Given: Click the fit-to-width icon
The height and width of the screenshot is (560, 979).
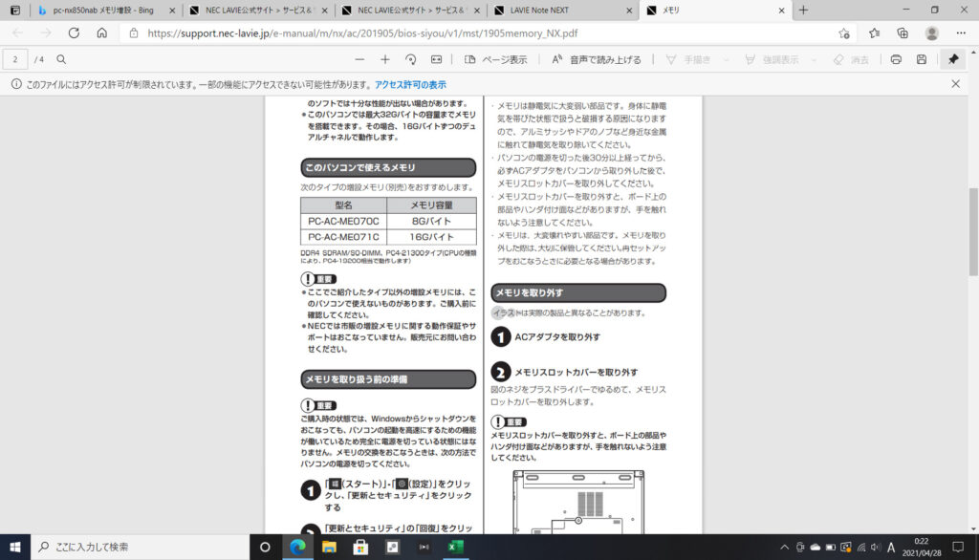Looking at the screenshot, I should (437, 59).
